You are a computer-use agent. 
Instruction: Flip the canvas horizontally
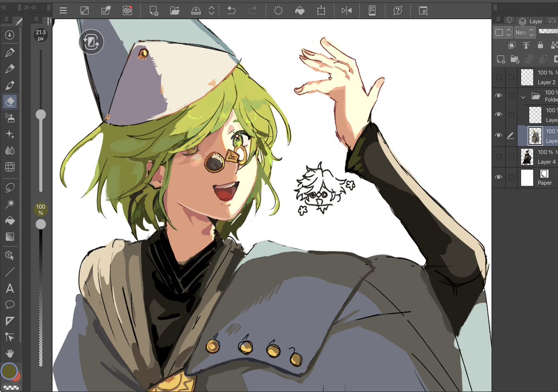tap(346, 11)
